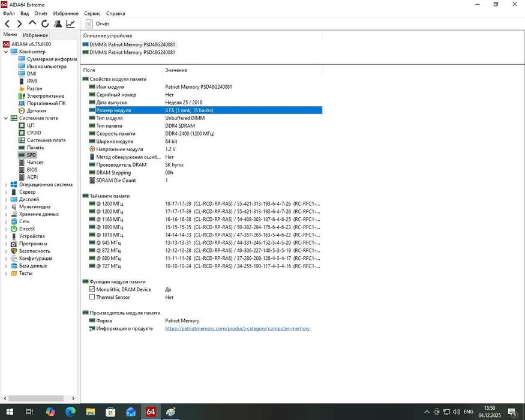Open Имя компьютера in the tree
The width and height of the screenshot is (525, 420).
pyautogui.click(x=43, y=67)
